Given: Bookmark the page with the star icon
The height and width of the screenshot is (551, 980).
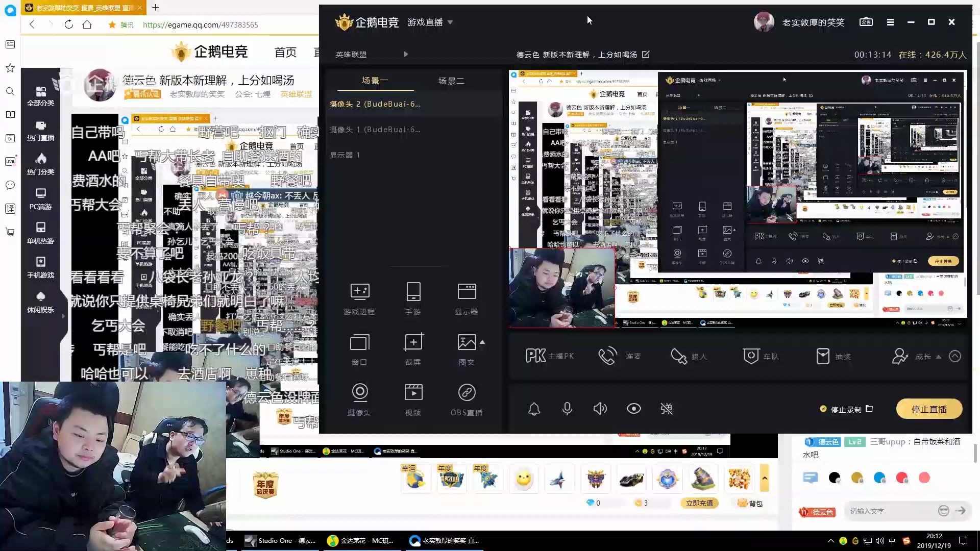Looking at the screenshot, I should click(112, 24).
